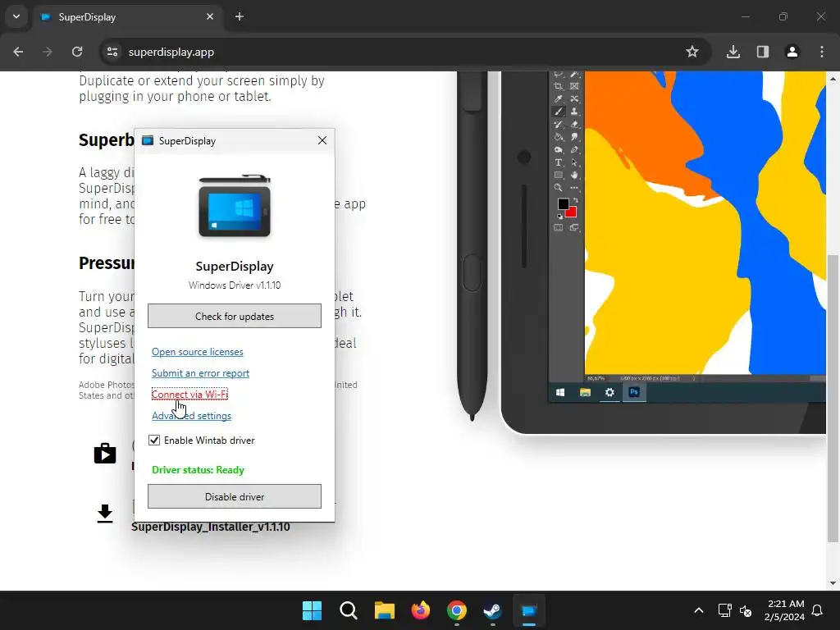
Task: Click the muted volume tray icon
Action: (745, 610)
